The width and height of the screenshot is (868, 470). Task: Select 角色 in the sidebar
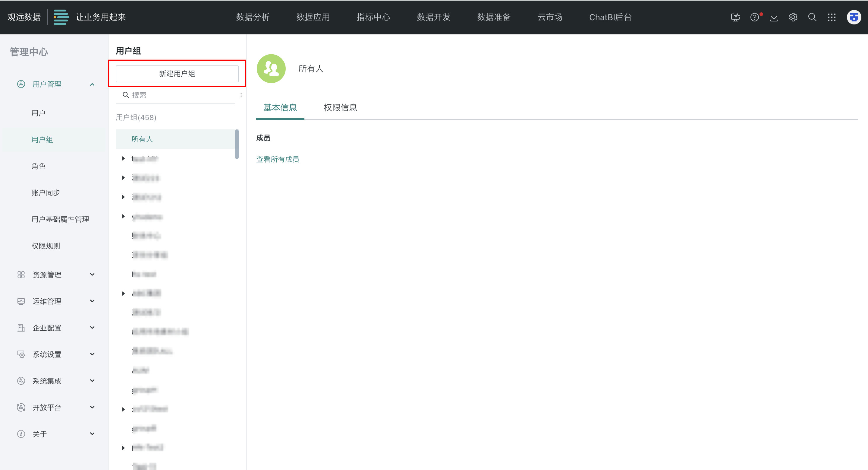point(38,166)
